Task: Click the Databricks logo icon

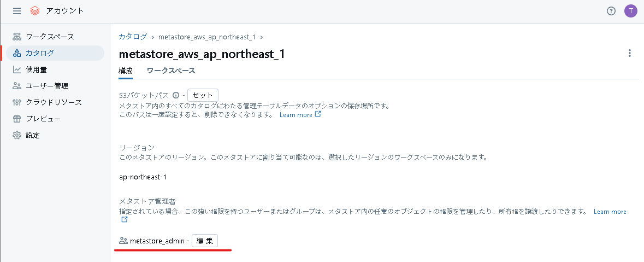Action: click(35, 11)
